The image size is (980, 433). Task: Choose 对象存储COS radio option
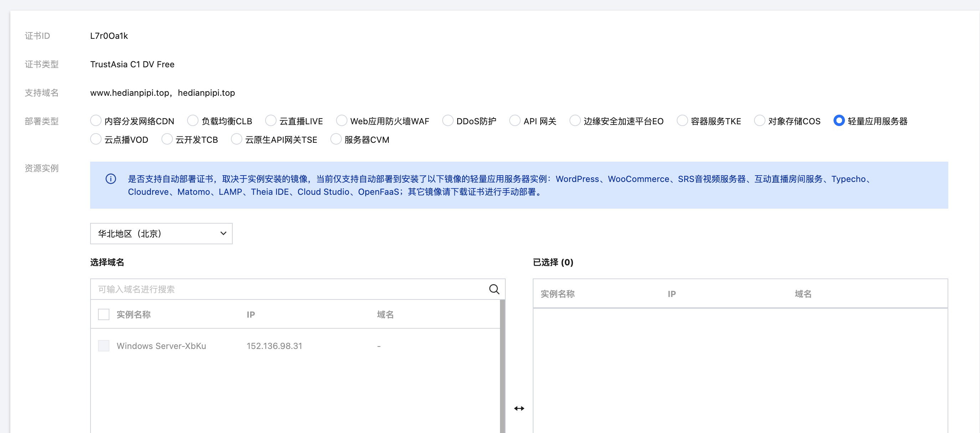[759, 121]
